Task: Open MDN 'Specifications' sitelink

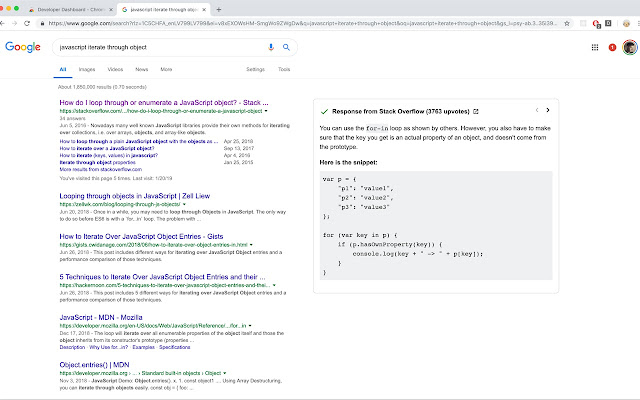Action: click(x=175, y=347)
